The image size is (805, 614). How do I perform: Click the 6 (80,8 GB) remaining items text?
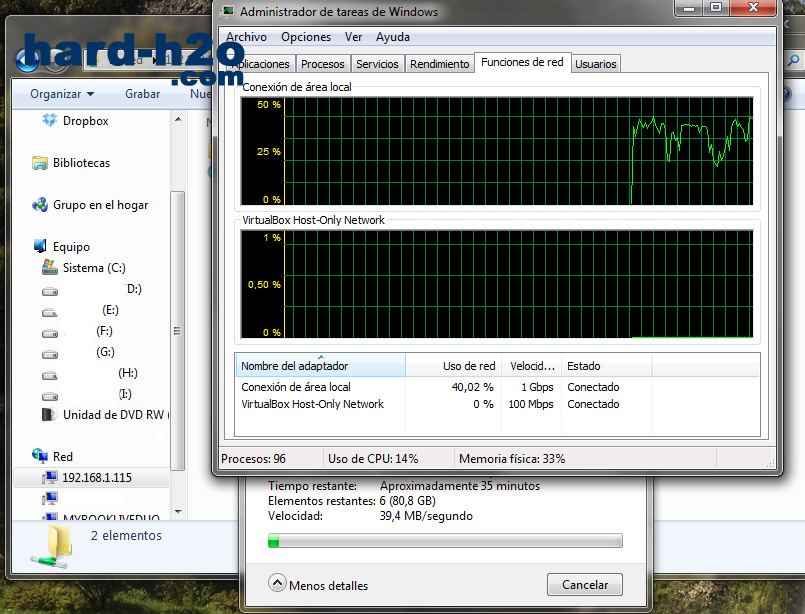(408, 501)
